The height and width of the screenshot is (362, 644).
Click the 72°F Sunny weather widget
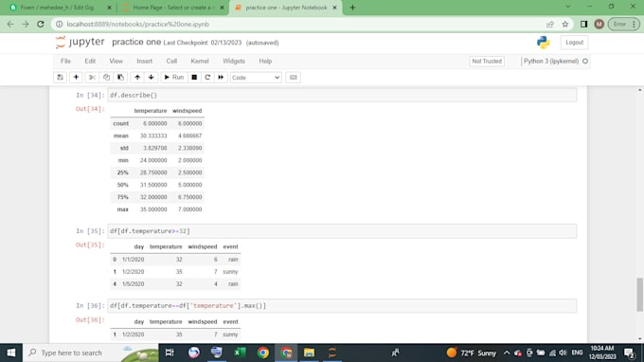click(471, 353)
